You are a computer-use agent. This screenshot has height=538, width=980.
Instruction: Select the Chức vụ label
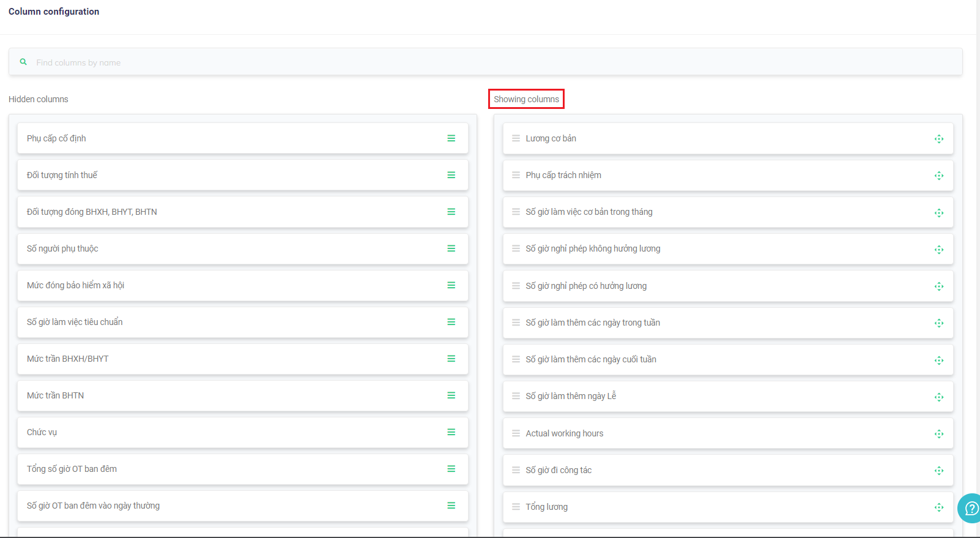[x=42, y=432]
